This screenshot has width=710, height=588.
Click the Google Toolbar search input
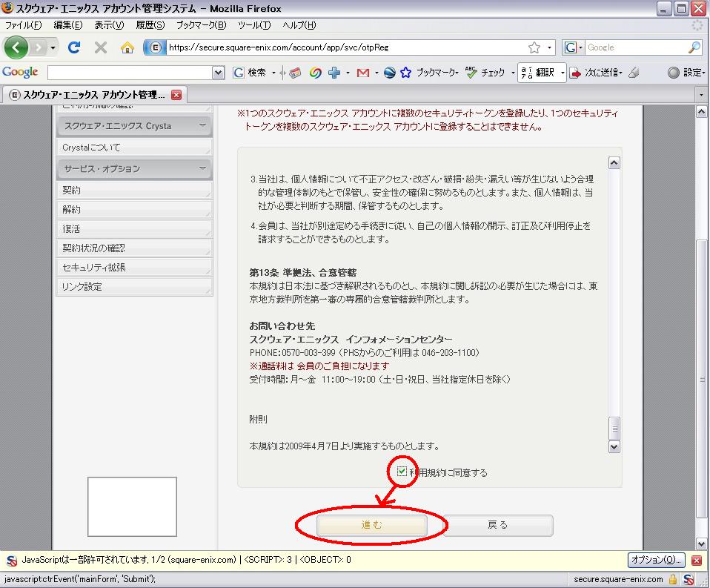point(130,73)
